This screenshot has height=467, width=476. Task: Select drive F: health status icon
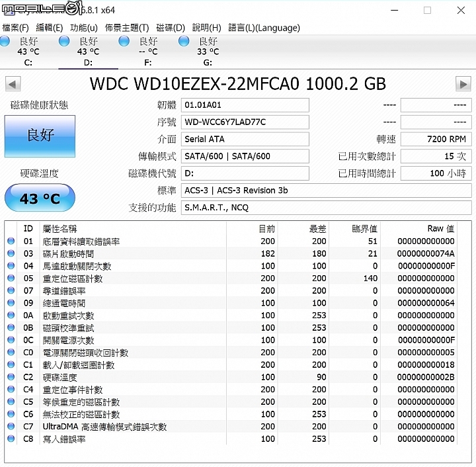coord(124,41)
